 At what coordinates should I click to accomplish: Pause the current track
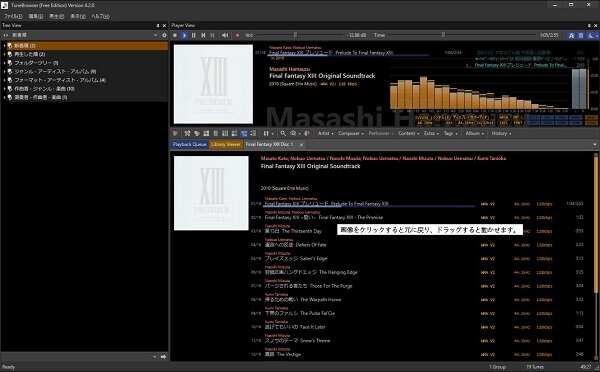pos(194,35)
